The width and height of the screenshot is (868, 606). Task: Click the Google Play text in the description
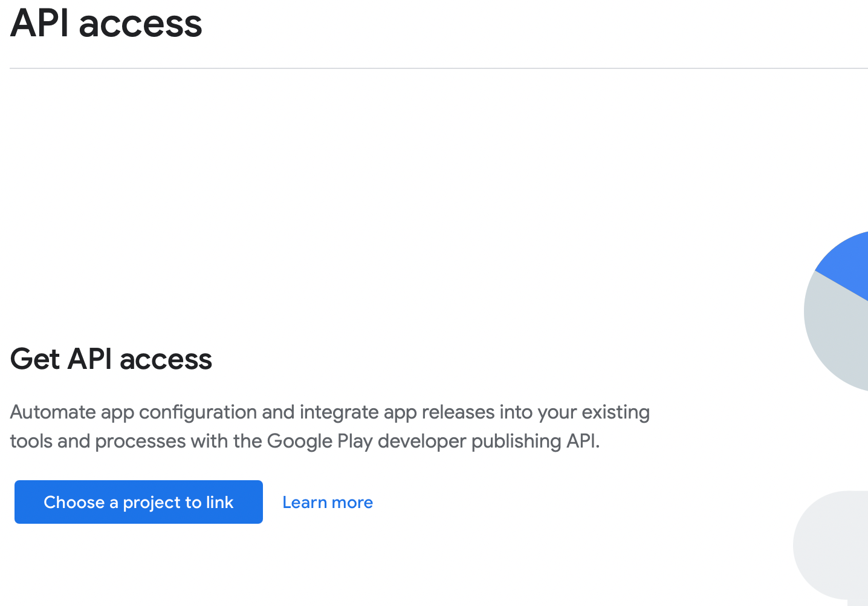(x=320, y=441)
